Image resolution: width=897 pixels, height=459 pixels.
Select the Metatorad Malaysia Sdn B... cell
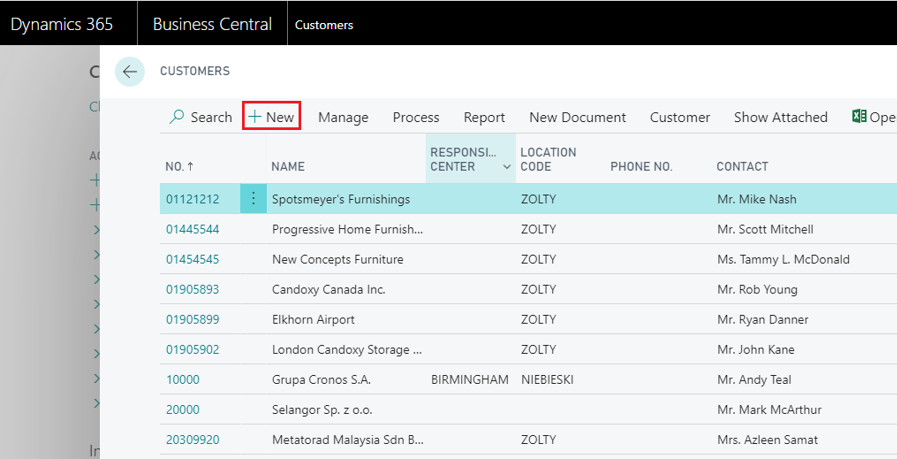(348, 440)
